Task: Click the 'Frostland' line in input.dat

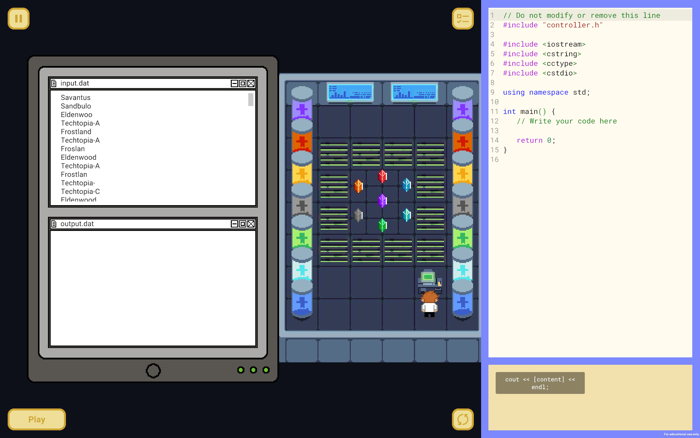Action: tap(76, 132)
